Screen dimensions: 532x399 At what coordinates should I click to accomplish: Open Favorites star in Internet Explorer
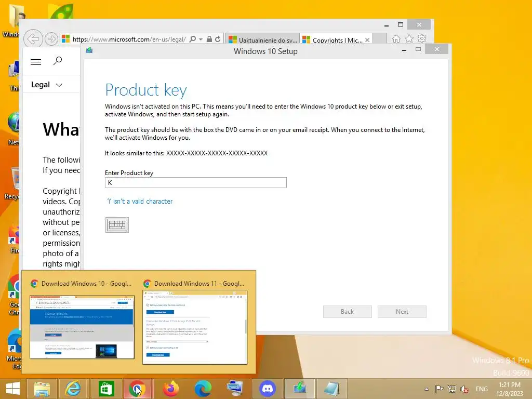(409, 38)
